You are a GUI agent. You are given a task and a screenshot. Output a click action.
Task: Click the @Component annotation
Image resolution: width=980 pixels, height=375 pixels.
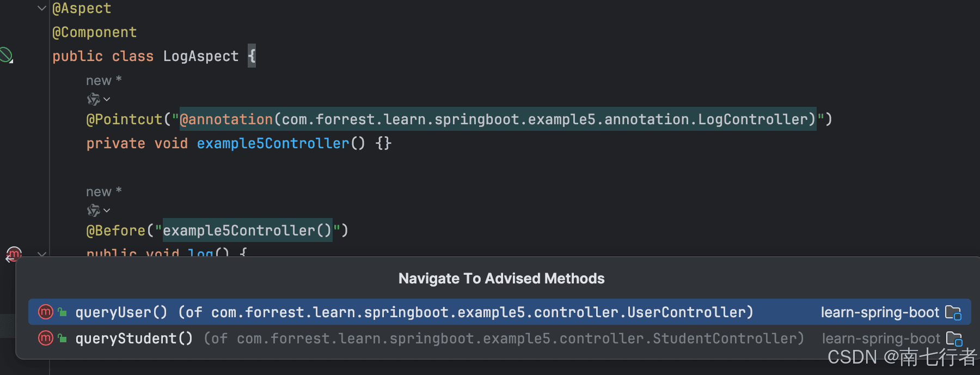click(x=94, y=32)
